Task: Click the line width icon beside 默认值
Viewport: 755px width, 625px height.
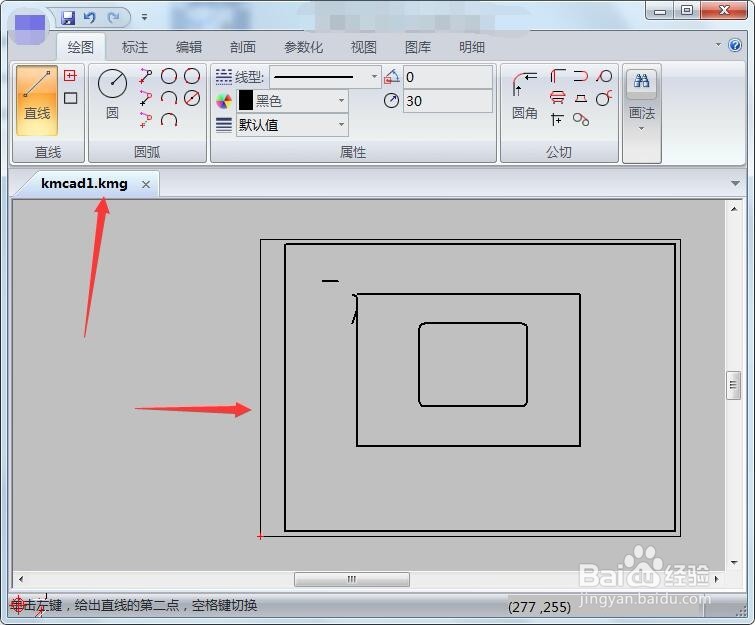Action: point(224,125)
